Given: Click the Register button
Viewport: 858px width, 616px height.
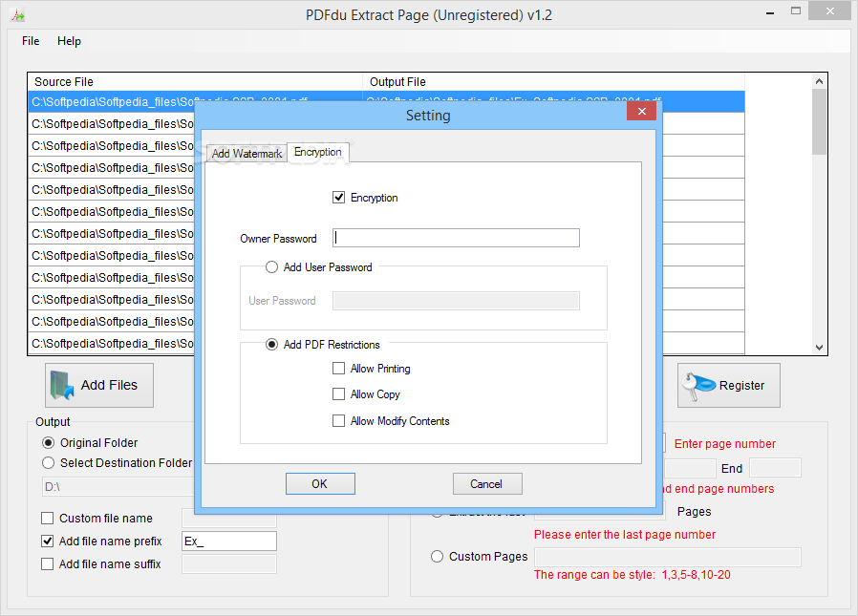Looking at the screenshot, I should (x=728, y=385).
